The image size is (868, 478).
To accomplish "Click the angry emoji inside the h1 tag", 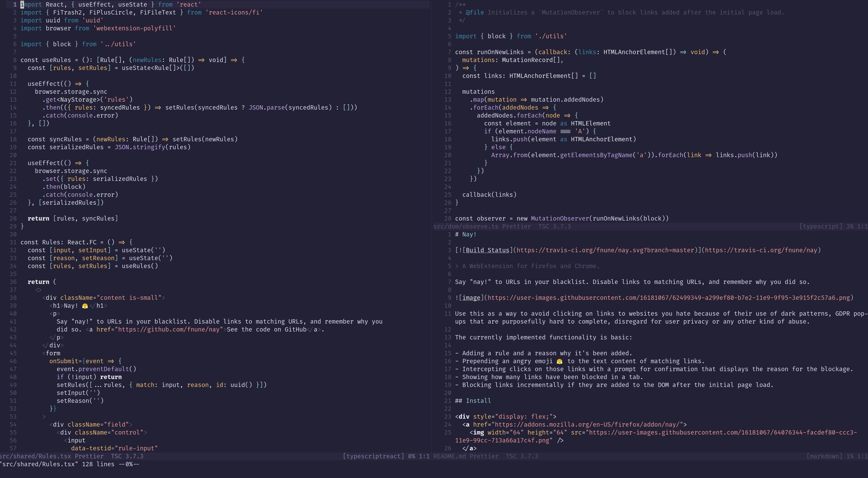I will 85,306.
